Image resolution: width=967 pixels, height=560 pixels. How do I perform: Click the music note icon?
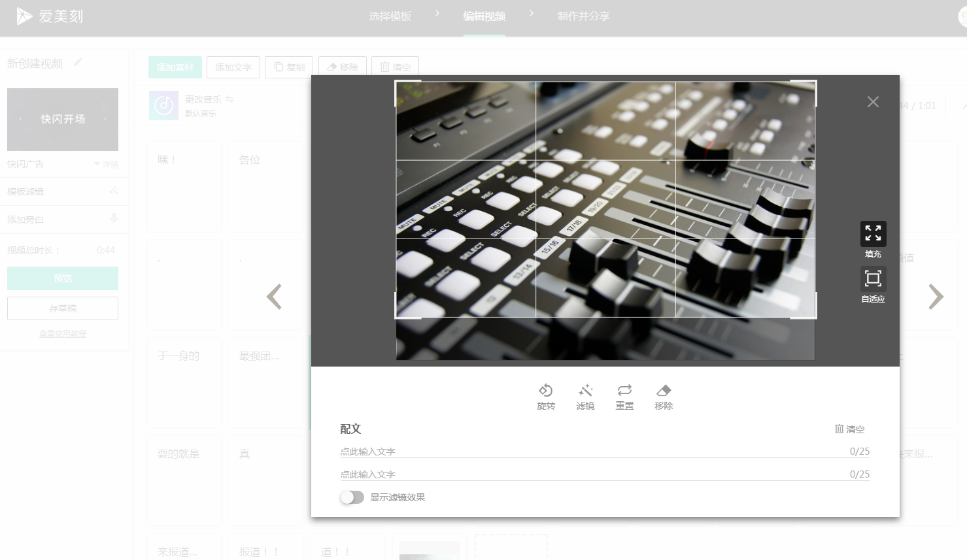point(163,105)
